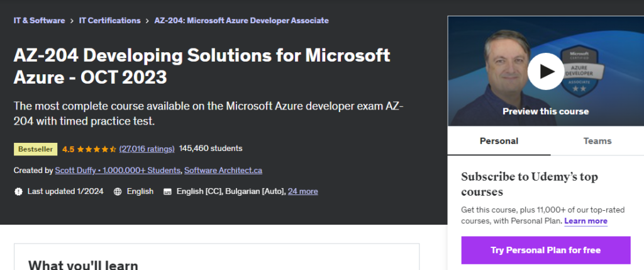Switch to the Personal tab
Viewport: 644px width, 270px height.
tap(499, 141)
